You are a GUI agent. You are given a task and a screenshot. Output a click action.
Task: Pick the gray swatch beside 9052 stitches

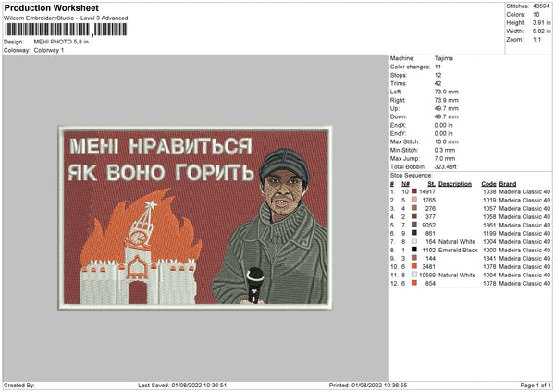click(x=414, y=225)
